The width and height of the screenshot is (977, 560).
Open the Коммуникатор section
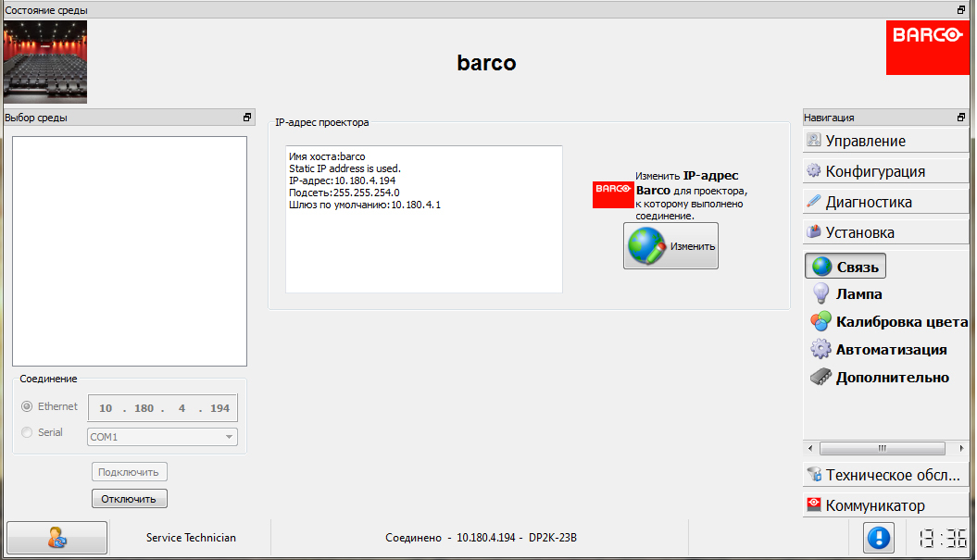pos(885,505)
